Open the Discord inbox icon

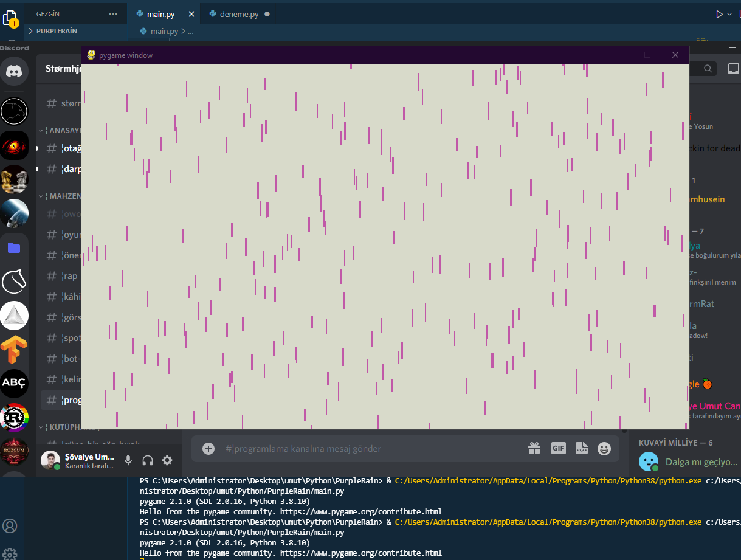(x=734, y=69)
